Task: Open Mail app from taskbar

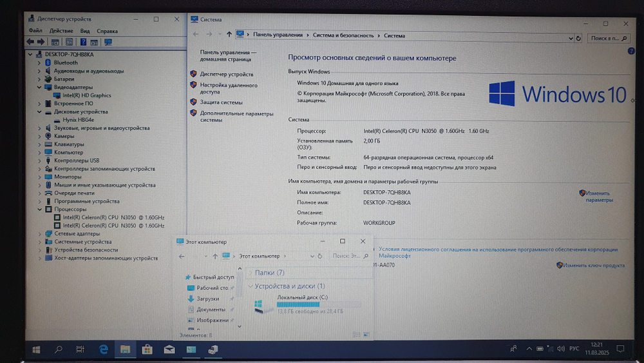Action: point(169,349)
